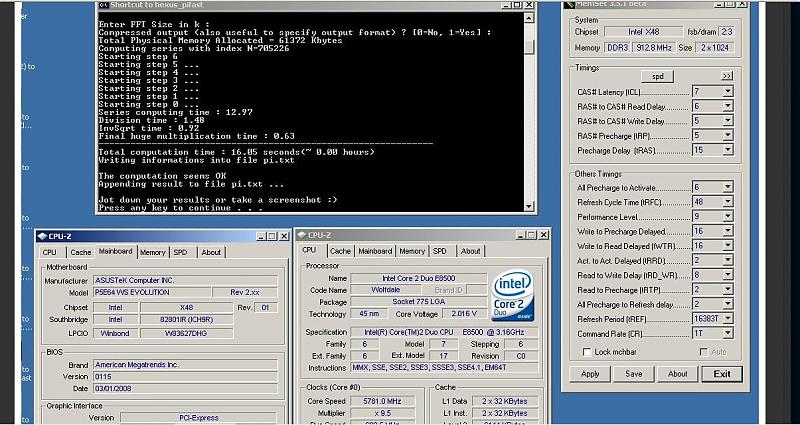Expand All Precharge to Refresh delay dropdown
800x425 pixels.
click(x=728, y=304)
